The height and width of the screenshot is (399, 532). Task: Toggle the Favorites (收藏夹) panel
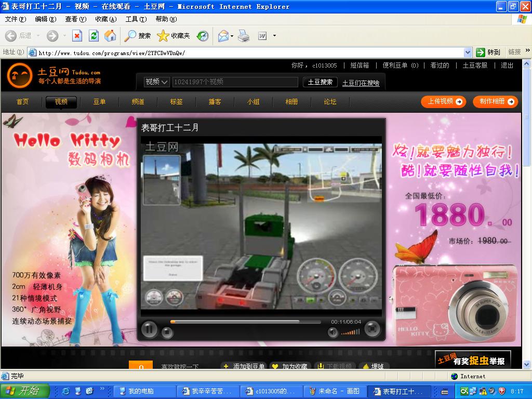pos(174,36)
